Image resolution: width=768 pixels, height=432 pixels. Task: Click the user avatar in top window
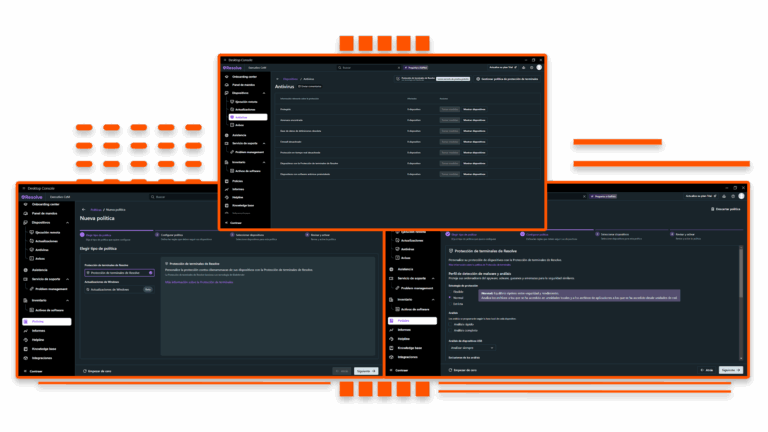(539, 68)
